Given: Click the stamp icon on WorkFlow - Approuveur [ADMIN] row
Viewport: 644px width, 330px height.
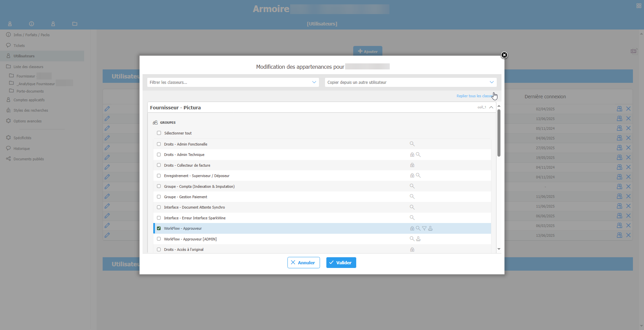Looking at the screenshot, I should 418,239.
